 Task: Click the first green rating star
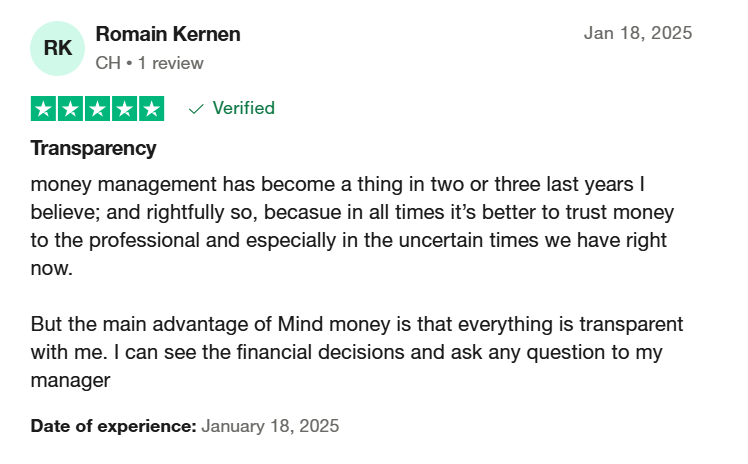point(43,109)
